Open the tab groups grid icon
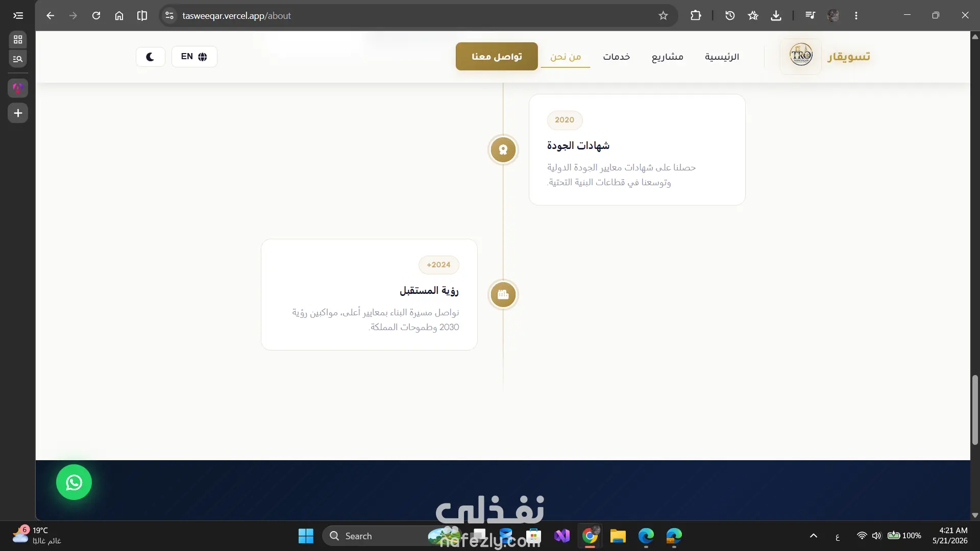 [x=18, y=39]
